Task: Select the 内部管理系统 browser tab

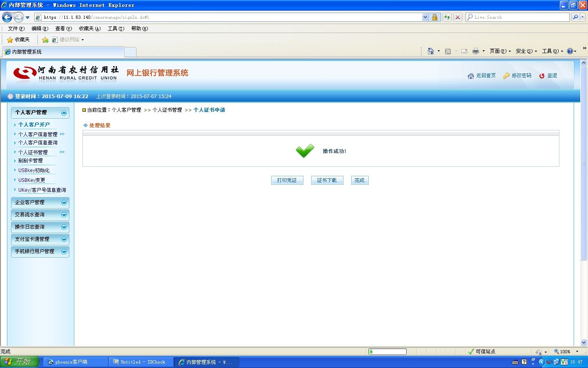Action: coord(63,52)
